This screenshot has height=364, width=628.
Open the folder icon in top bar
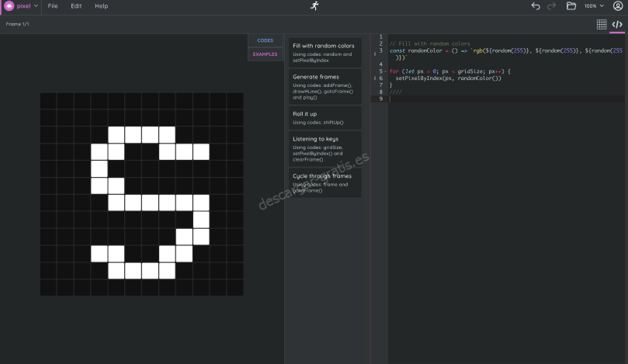click(x=571, y=5)
